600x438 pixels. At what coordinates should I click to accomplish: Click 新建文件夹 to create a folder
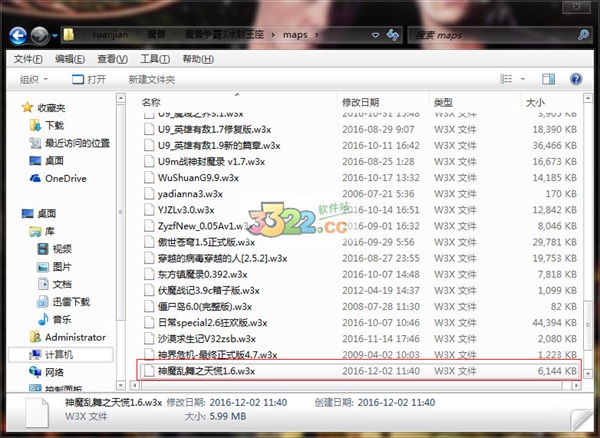tap(152, 80)
